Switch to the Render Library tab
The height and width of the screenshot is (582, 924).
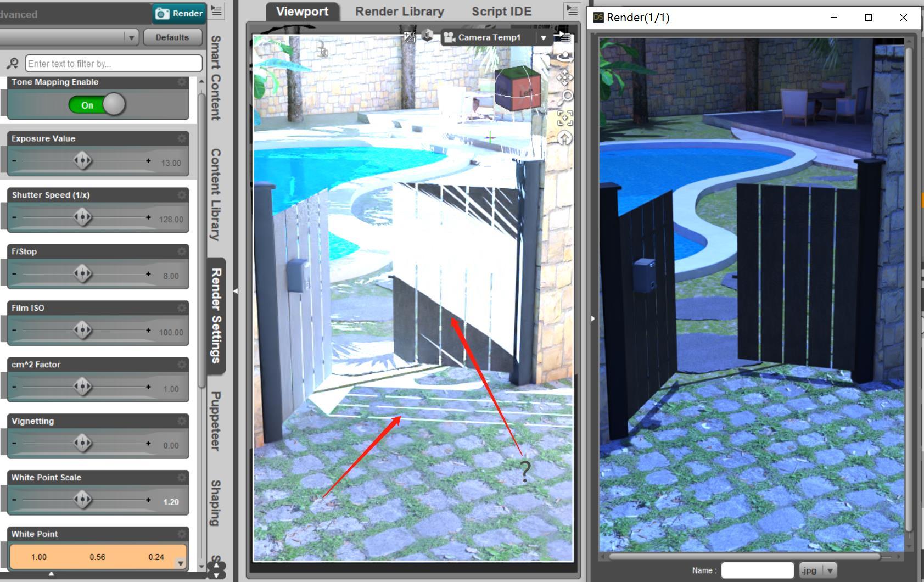[x=399, y=11]
